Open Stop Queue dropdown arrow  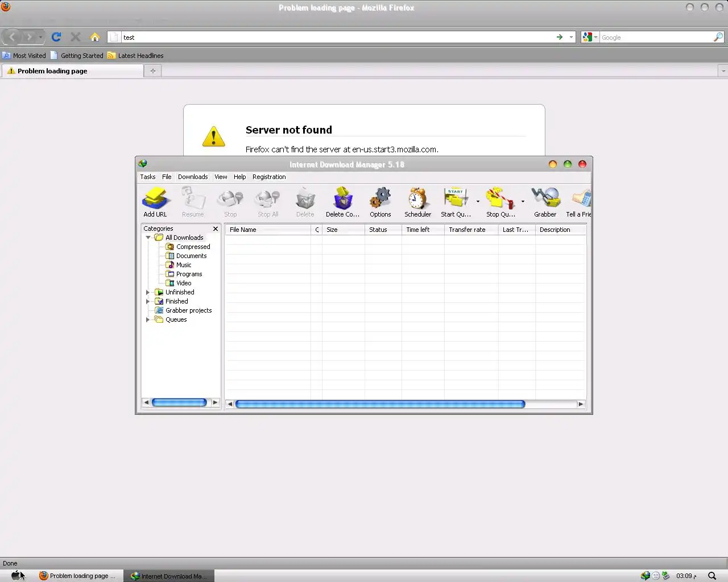pos(523,201)
